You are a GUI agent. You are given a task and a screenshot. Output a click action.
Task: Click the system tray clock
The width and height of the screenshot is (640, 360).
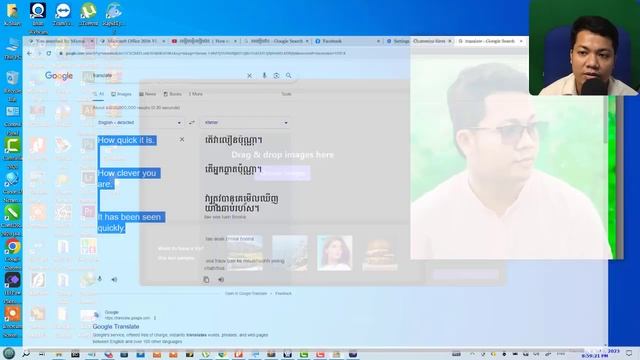click(x=596, y=353)
